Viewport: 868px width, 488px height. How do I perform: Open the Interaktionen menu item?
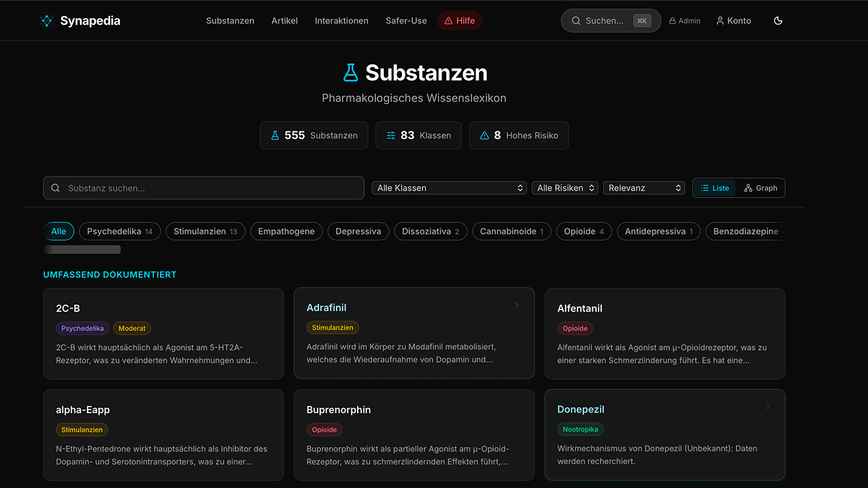point(341,20)
